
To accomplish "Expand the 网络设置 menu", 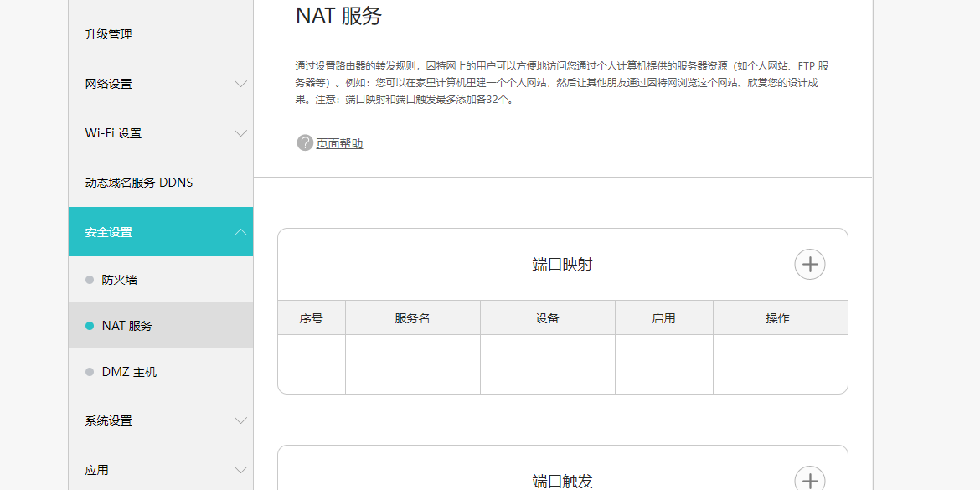I will tap(240, 84).
